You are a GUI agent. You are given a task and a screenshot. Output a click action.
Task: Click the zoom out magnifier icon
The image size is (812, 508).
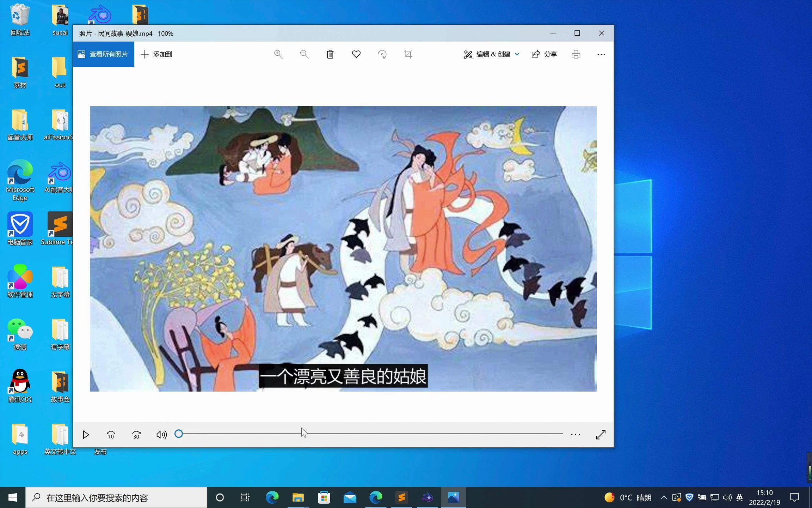[304, 54]
